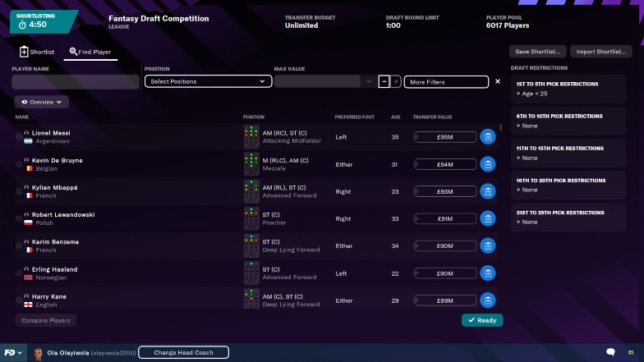Click Lionel Messi's £95M transfer value bar
644x362 pixels.
click(x=445, y=137)
